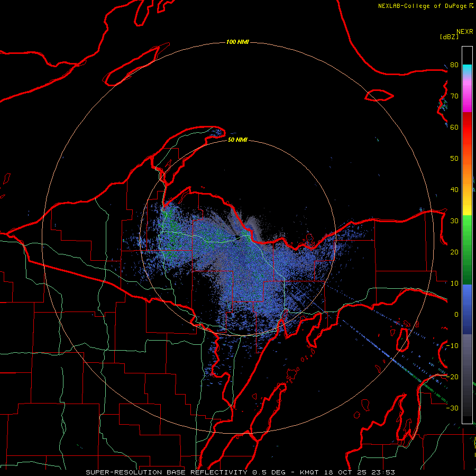Click the 40 value on dBZ scale
476x476 pixels.
click(x=454, y=190)
